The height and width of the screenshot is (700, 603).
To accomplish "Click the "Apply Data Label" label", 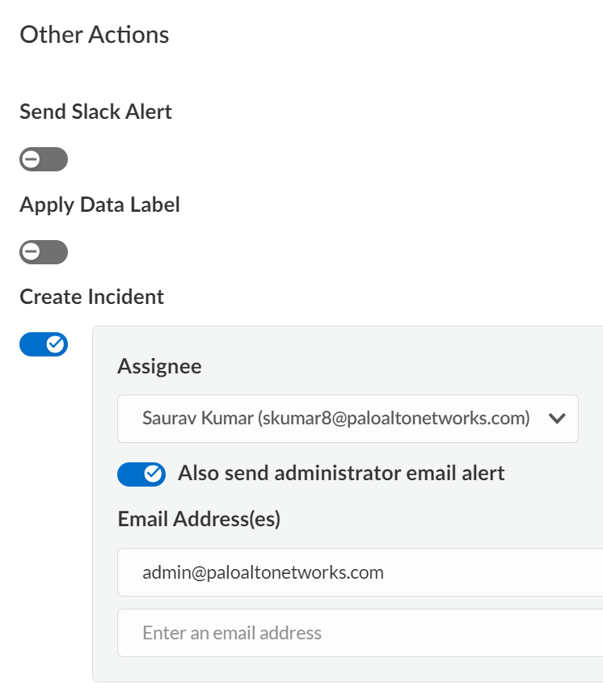I will (99, 205).
